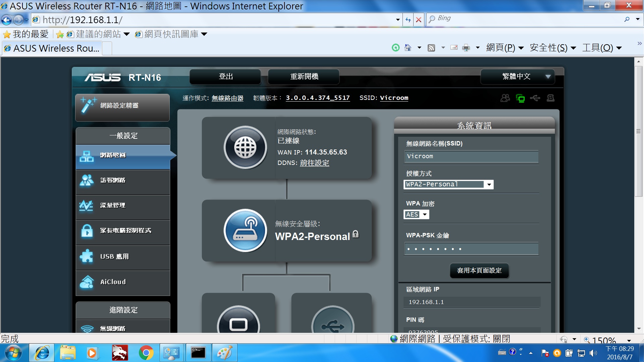Click the printer server status icon in header
Viewport: 644px width, 362px height.
click(550, 98)
